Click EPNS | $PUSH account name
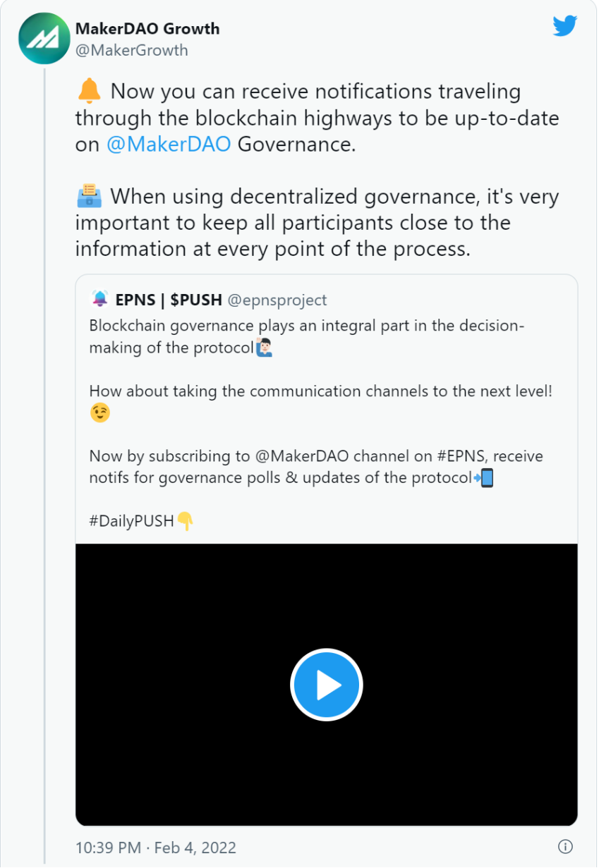Image resolution: width=599 pixels, height=868 pixels. tap(169, 300)
